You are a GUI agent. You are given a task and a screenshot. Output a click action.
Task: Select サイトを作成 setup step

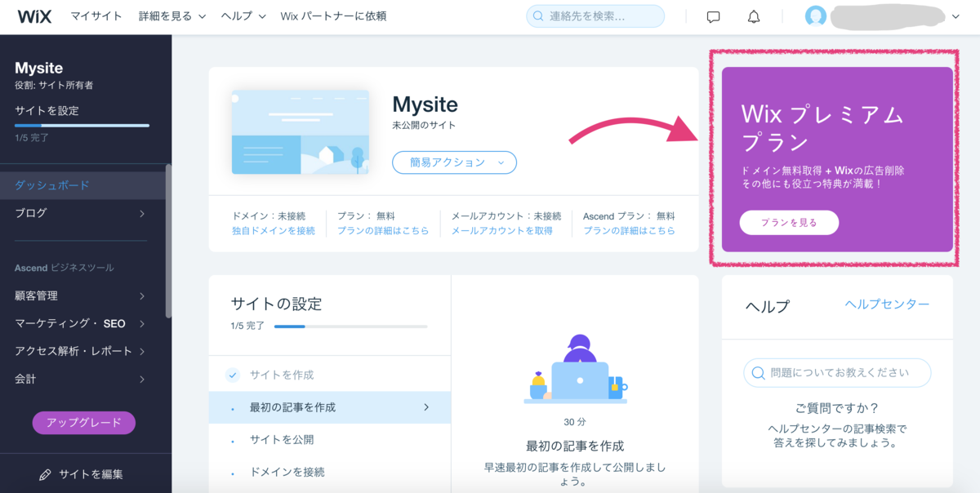(330, 375)
